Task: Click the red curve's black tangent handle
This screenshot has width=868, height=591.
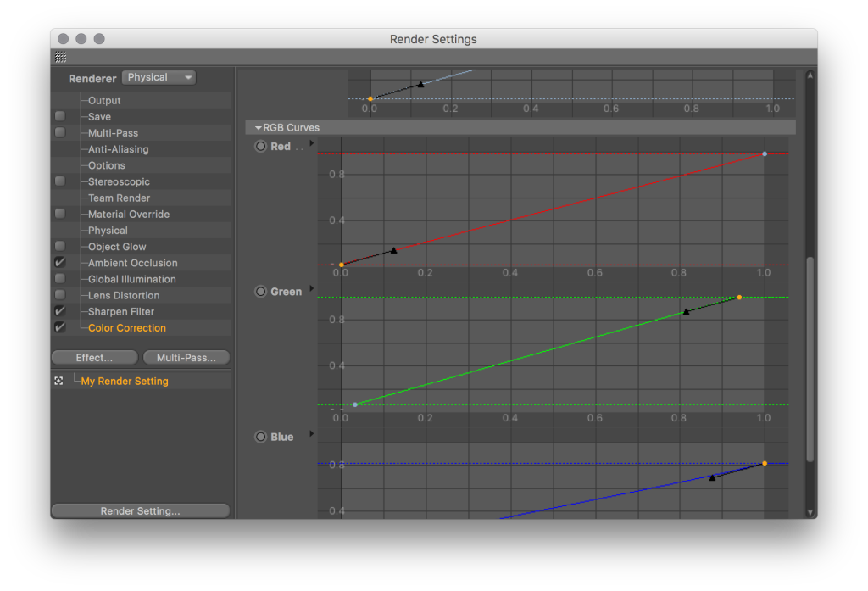Action: pyautogui.click(x=393, y=250)
